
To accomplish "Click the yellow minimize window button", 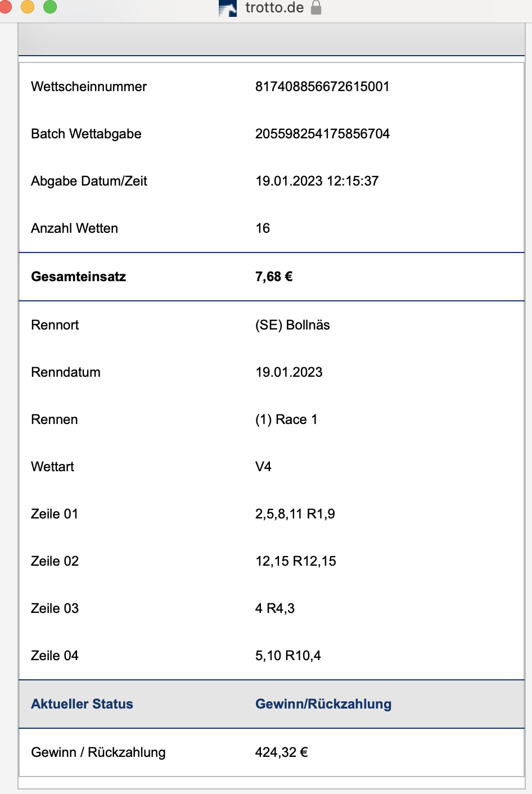I will 27,7.
